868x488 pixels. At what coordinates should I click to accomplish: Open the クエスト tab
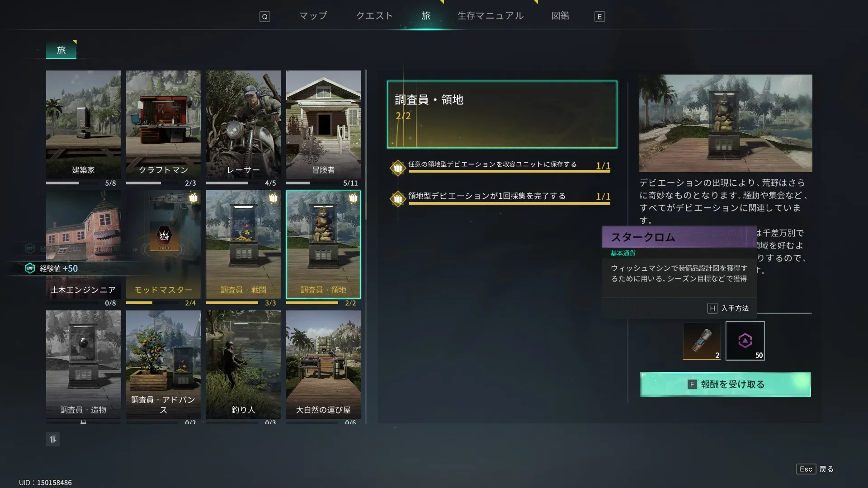(x=374, y=16)
